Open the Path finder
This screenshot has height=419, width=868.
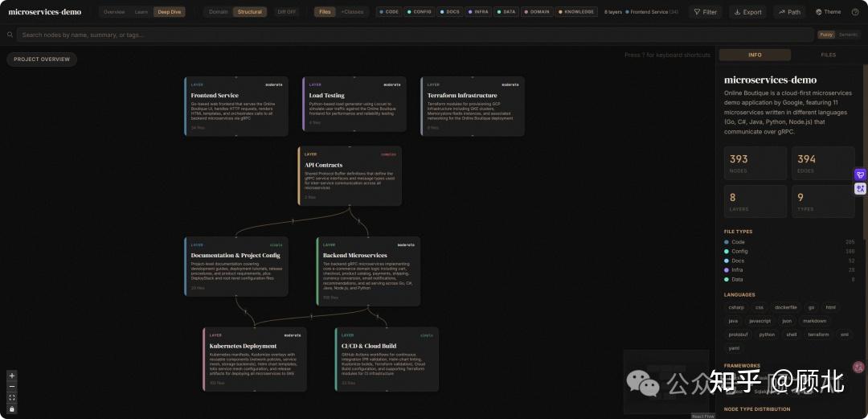coord(789,11)
